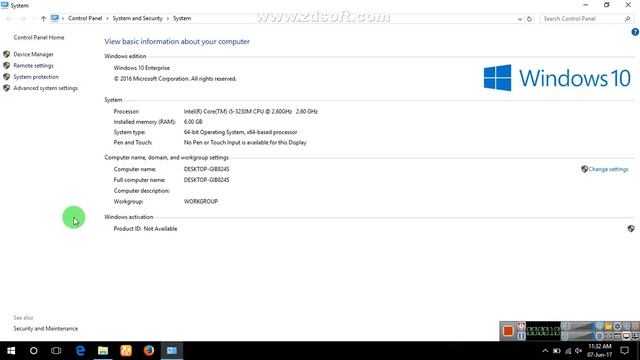Open Security and Maintenance under See also
This screenshot has height=360, width=640.
coord(45,329)
